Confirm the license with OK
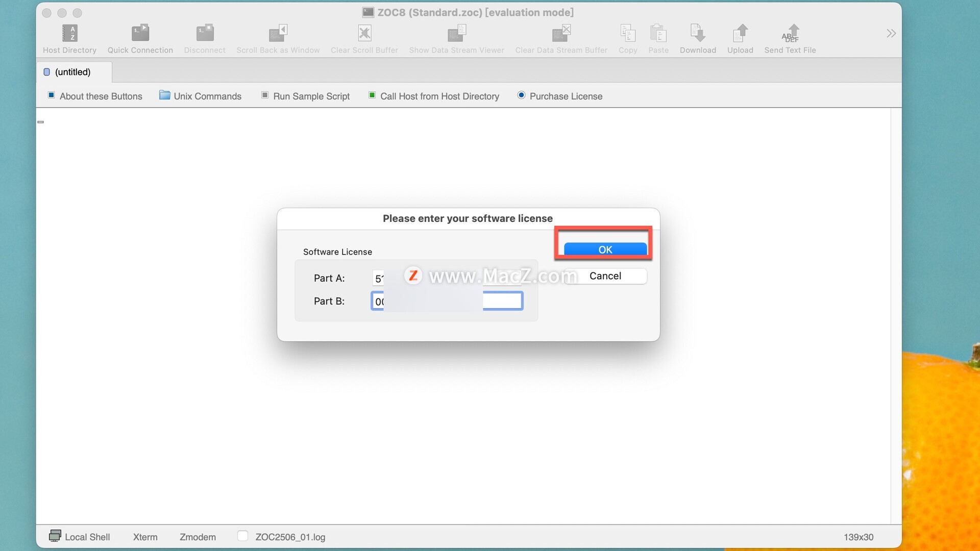Image resolution: width=980 pixels, height=551 pixels. (x=605, y=249)
